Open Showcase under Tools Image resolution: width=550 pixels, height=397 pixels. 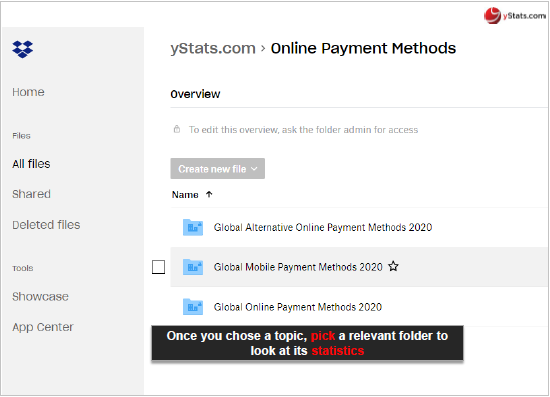point(40,297)
